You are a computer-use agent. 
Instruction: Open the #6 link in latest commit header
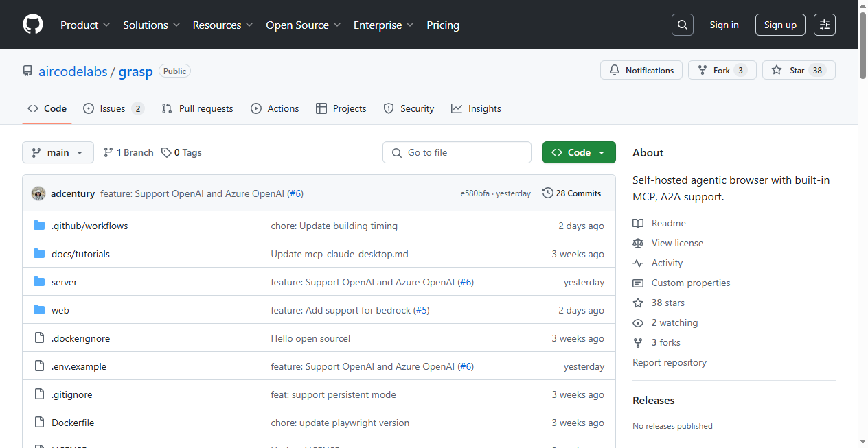pos(295,193)
